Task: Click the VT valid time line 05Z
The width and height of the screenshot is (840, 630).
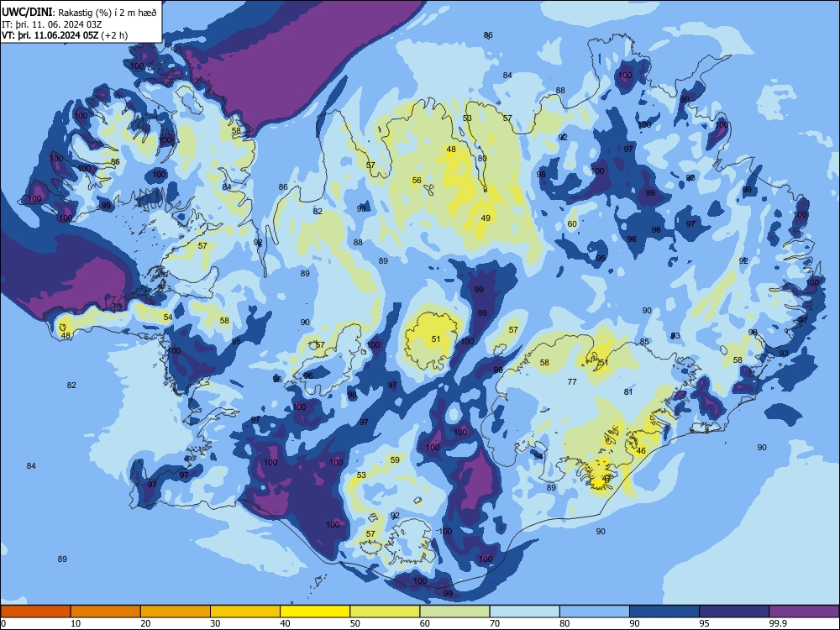Action: [65, 35]
